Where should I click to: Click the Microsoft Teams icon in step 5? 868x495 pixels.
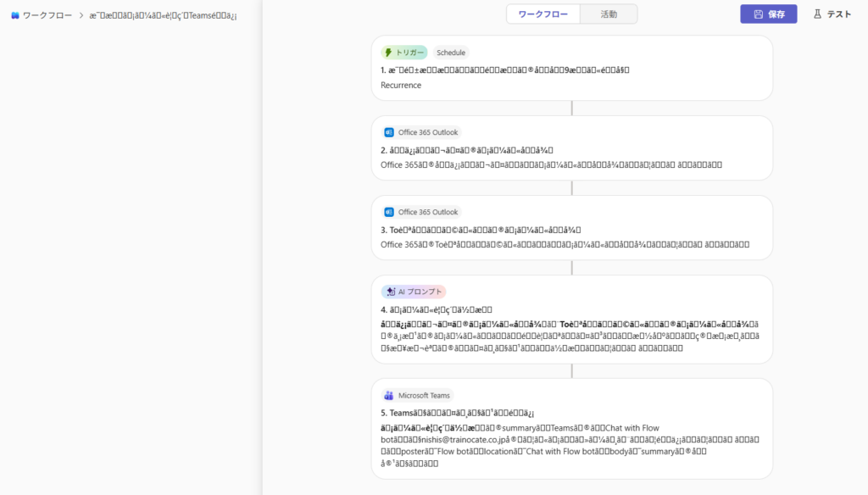[x=389, y=395]
